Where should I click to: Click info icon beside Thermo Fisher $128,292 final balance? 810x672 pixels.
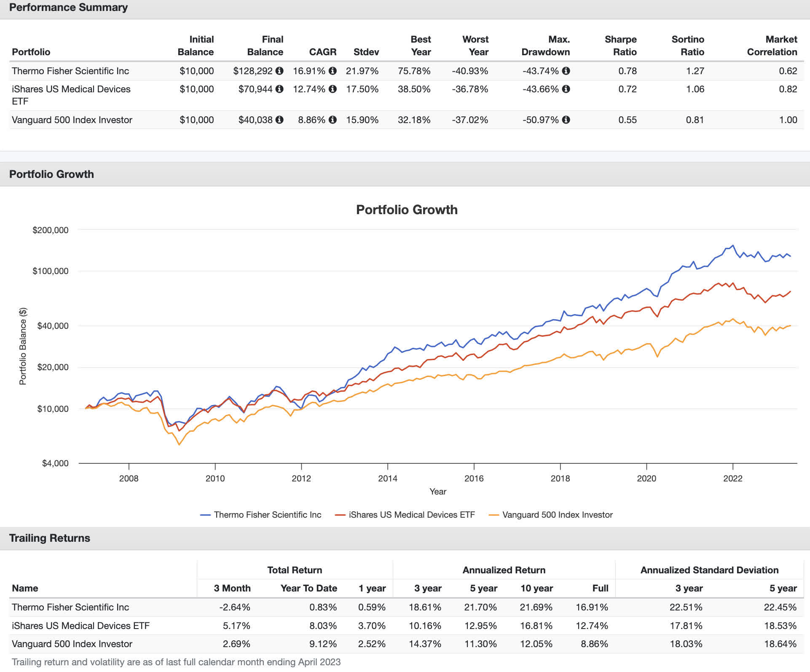(279, 71)
